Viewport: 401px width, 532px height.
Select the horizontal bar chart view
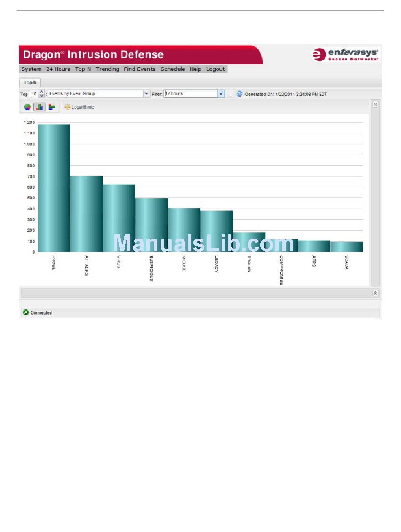coord(51,107)
